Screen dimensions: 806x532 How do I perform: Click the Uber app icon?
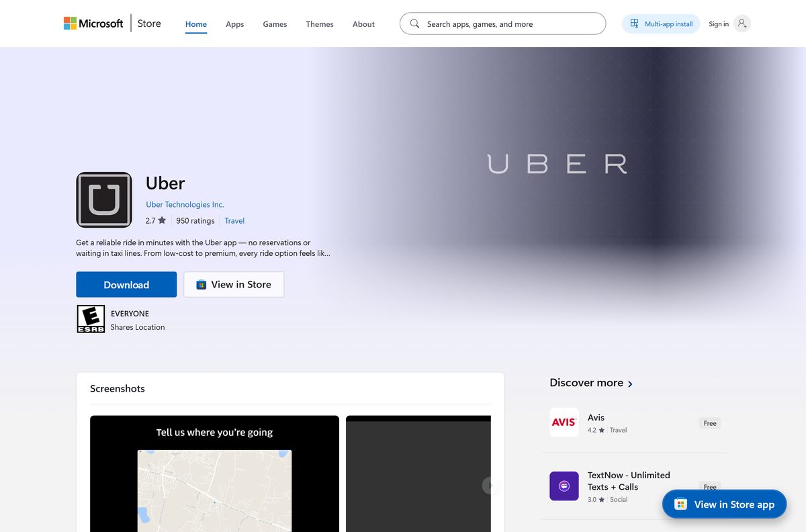point(104,200)
